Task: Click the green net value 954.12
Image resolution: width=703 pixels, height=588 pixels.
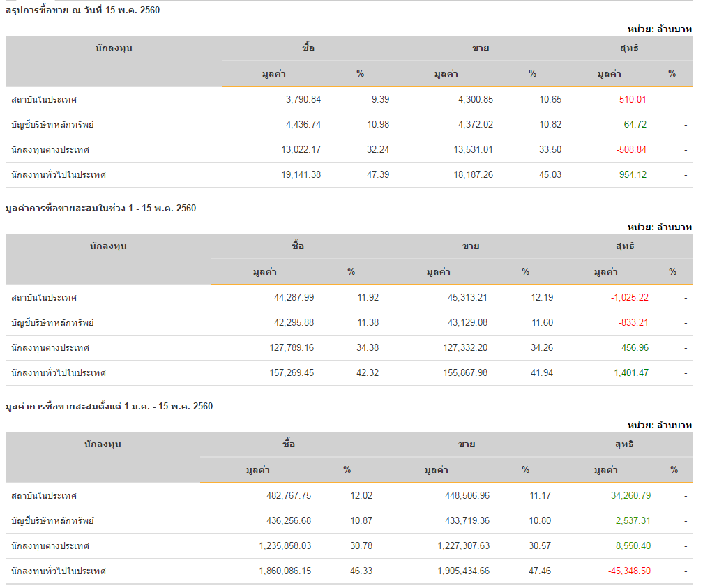Action: (x=632, y=174)
